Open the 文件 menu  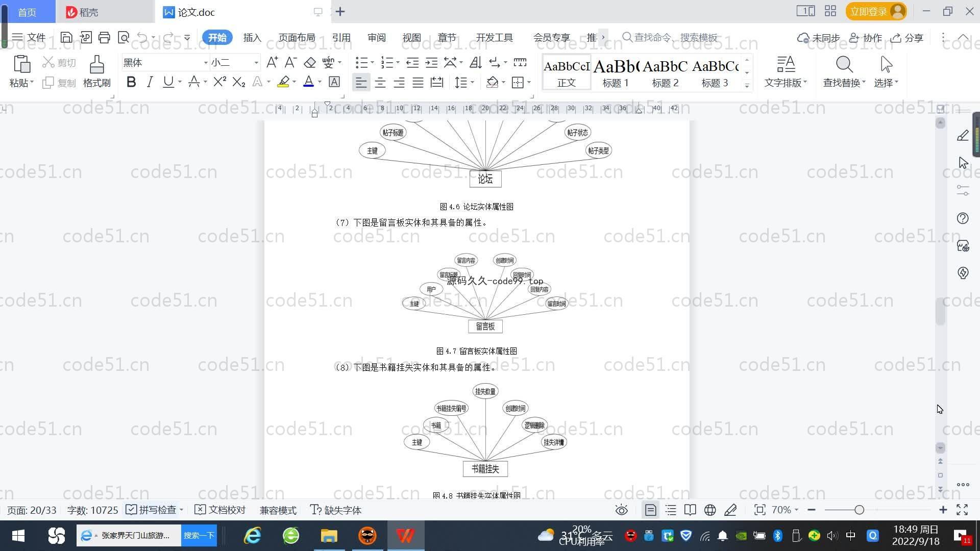click(29, 37)
